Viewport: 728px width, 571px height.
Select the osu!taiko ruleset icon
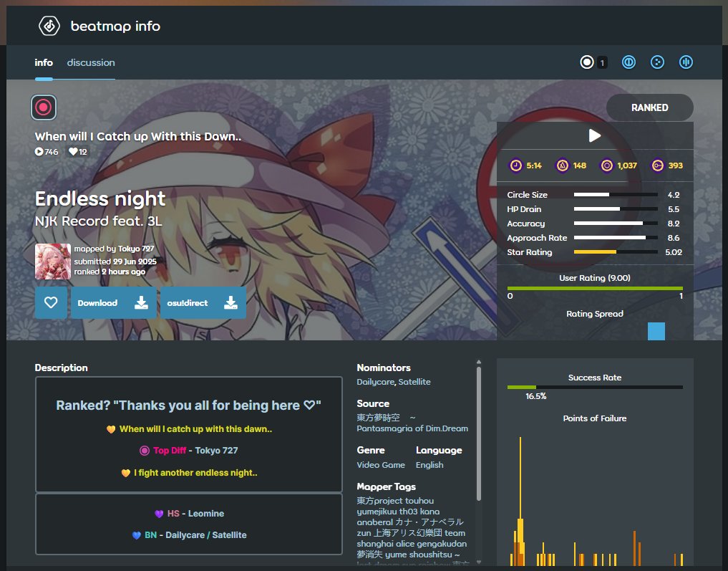pos(628,62)
